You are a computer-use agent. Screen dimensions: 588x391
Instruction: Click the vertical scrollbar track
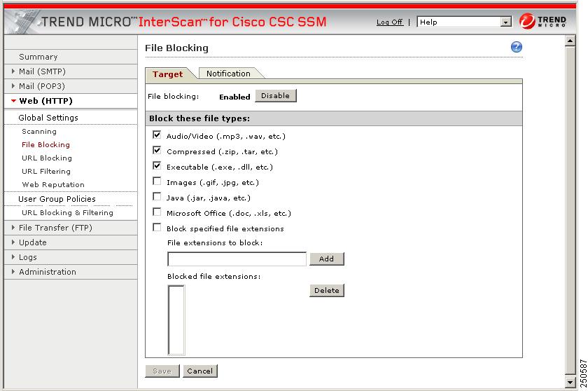570,210
